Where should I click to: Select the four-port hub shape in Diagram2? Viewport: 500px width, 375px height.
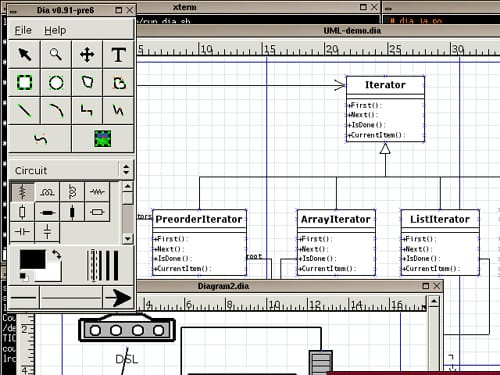(127, 329)
